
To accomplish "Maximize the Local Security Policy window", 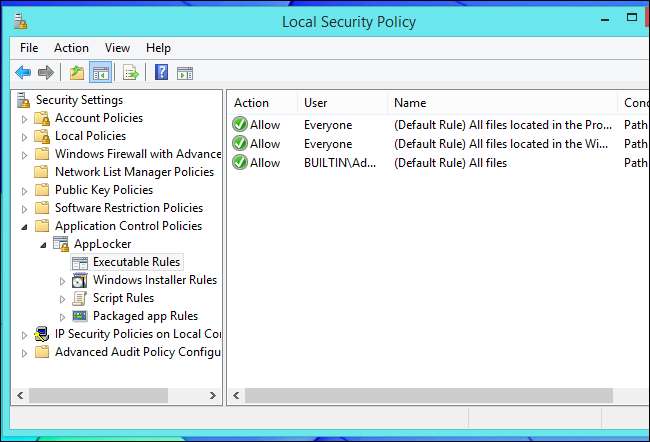I will point(632,17).
